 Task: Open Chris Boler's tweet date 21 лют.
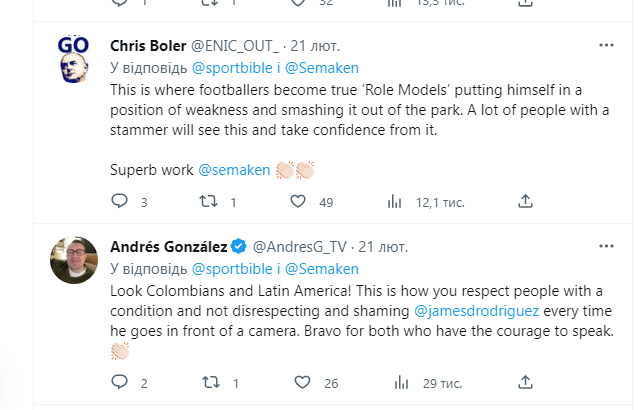316,46
